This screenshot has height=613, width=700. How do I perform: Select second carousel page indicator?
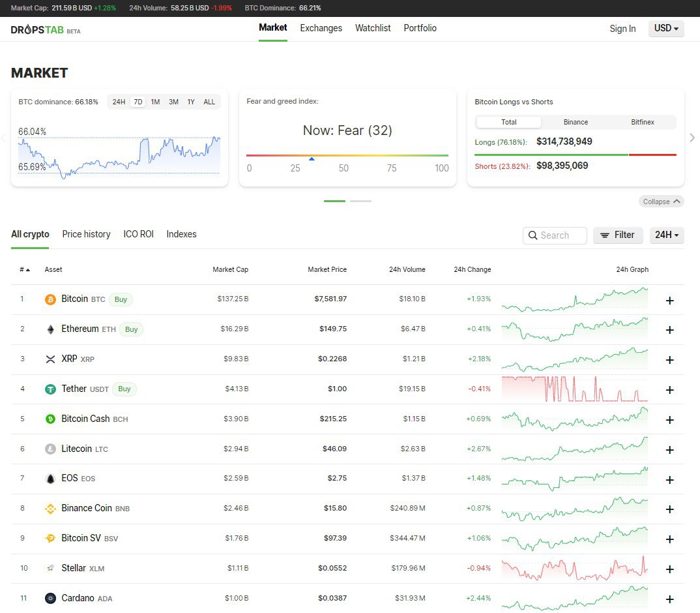coord(360,201)
